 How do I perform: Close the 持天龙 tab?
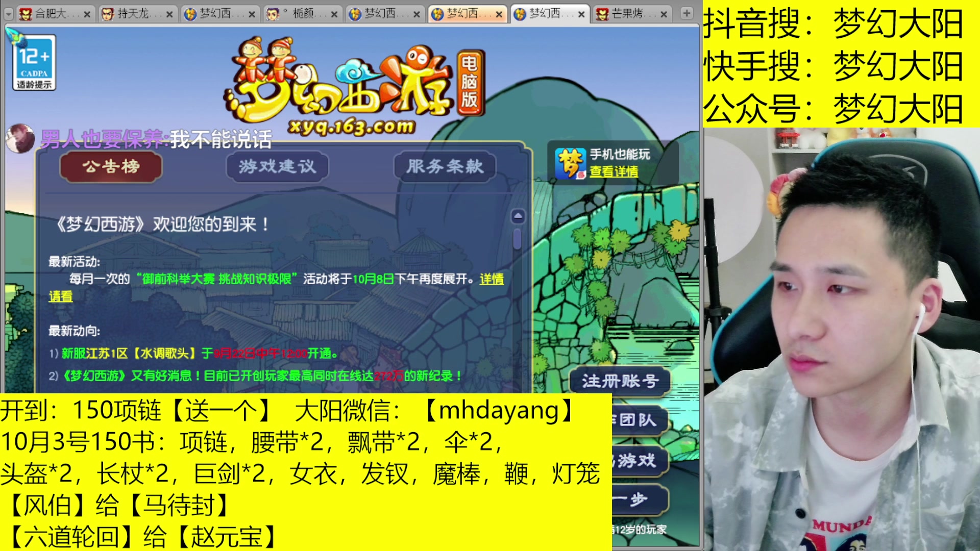pyautogui.click(x=169, y=14)
